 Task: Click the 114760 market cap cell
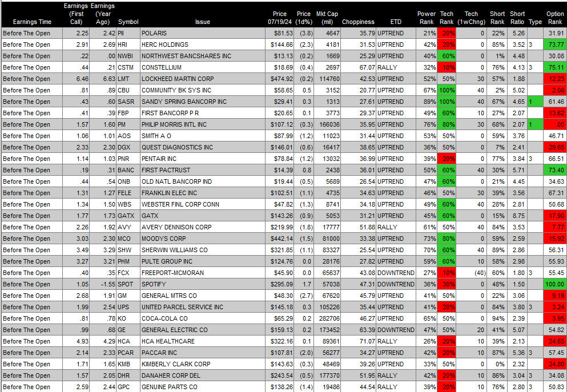tap(327, 79)
